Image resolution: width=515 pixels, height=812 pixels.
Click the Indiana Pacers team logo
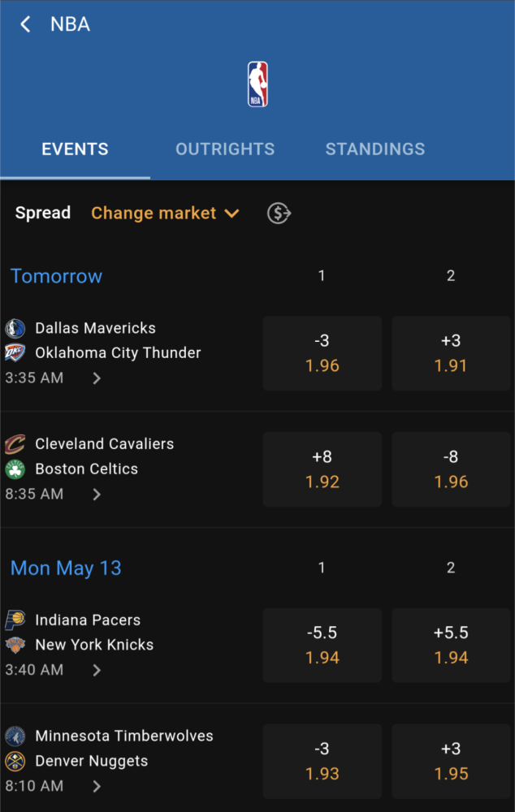[15, 620]
